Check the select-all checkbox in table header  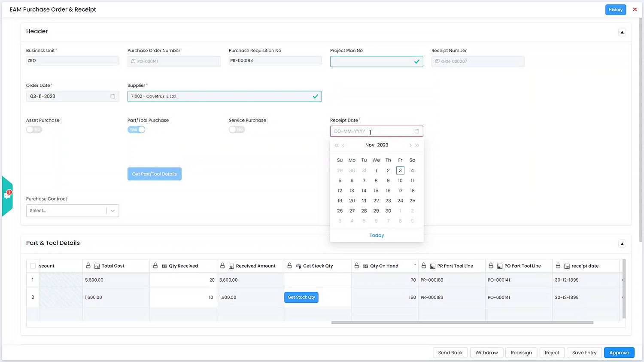tap(33, 266)
